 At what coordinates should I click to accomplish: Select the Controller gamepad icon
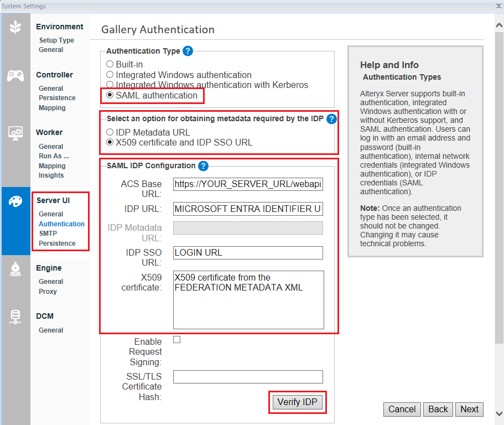[x=15, y=75]
